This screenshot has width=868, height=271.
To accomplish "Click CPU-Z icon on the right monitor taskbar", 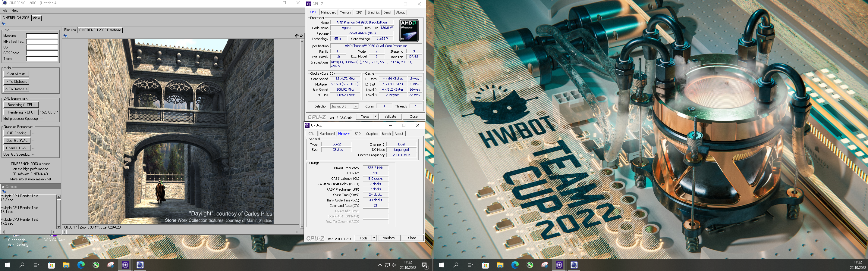I will coord(559,265).
